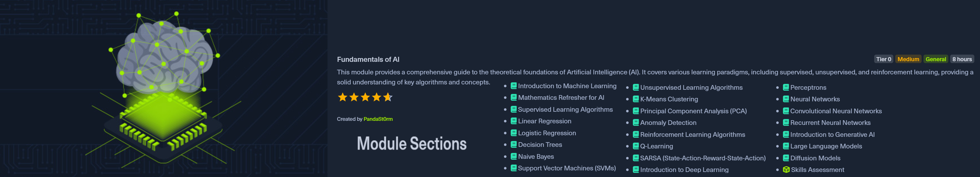Image resolution: width=980 pixels, height=177 pixels.
Task: Click the Medium difficulty badge
Action: click(908, 59)
